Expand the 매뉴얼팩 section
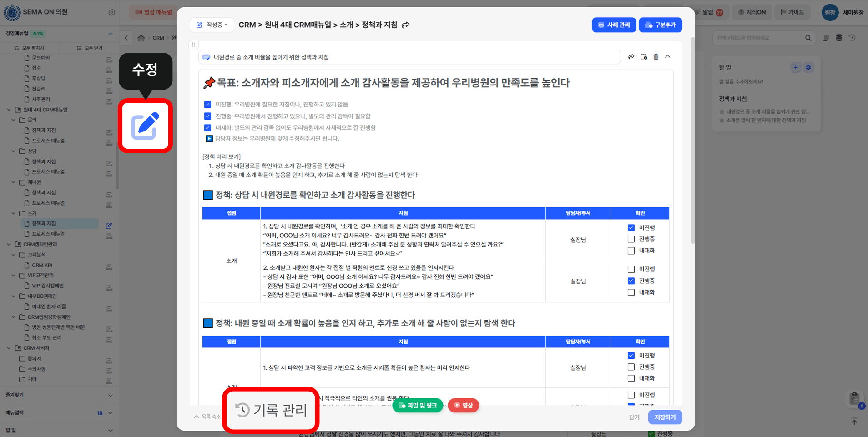The width and height of the screenshot is (868, 437). (110, 413)
